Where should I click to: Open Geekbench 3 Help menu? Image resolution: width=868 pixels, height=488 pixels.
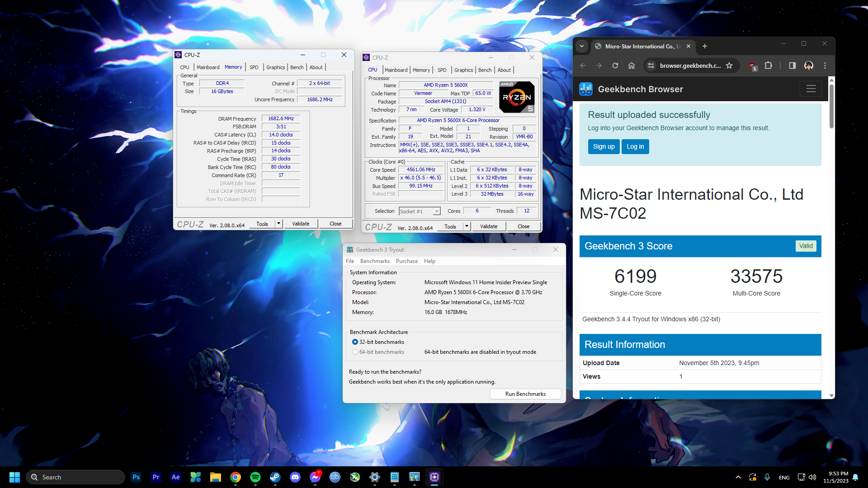[429, 261]
